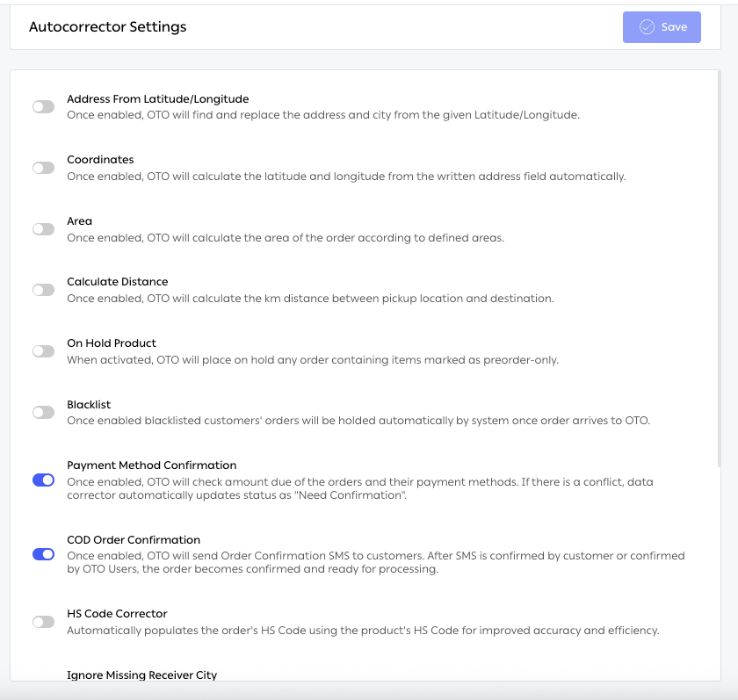Image resolution: width=738 pixels, height=700 pixels.
Task: Click the Area setting label
Action: [x=80, y=221]
